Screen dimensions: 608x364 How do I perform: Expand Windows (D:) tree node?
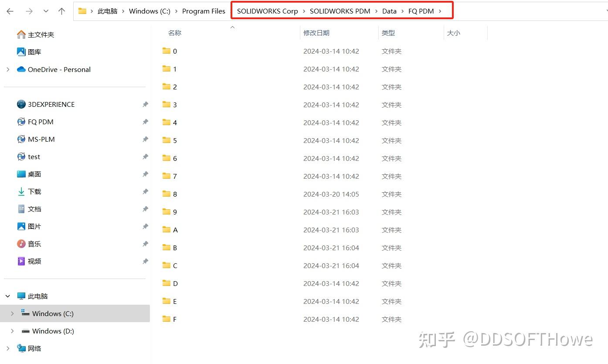(x=12, y=331)
